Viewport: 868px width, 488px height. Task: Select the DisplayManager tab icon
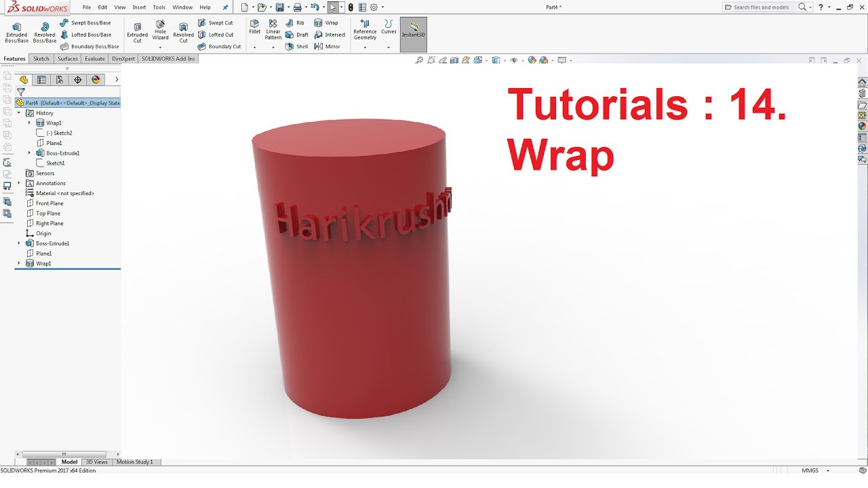pyautogui.click(x=96, y=79)
